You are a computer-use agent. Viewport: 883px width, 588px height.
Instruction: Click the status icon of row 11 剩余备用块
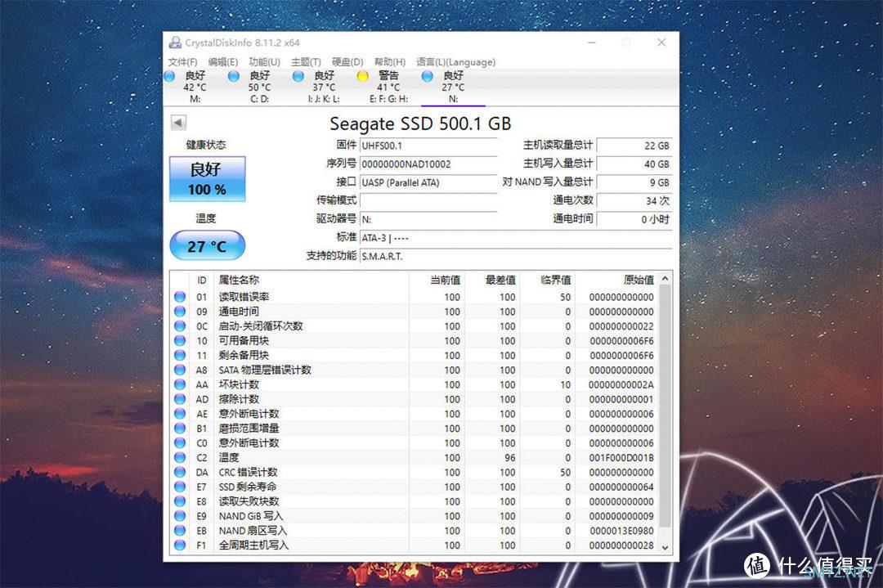(x=180, y=356)
